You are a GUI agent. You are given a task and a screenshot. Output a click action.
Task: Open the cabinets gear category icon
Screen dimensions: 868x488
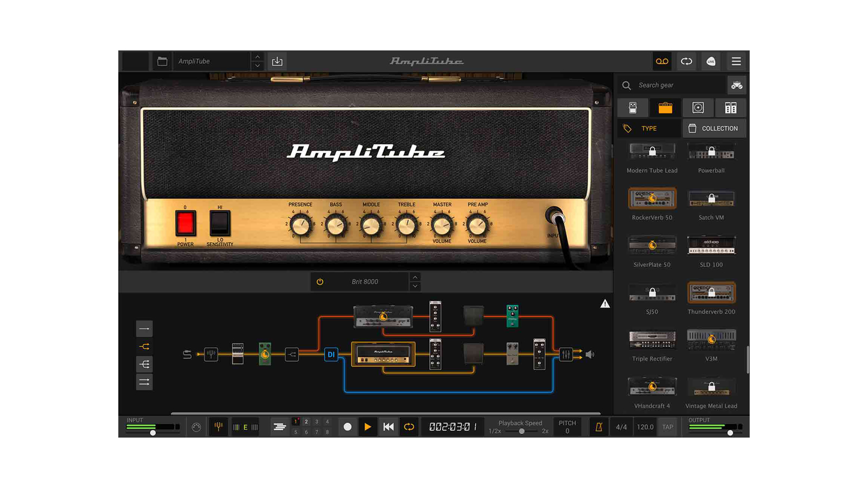(x=698, y=107)
